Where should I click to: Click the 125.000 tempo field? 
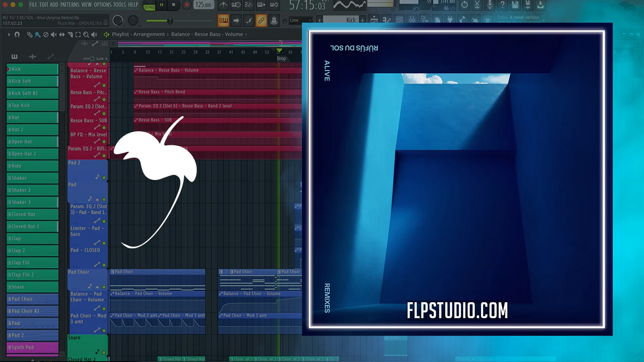tap(203, 5)
